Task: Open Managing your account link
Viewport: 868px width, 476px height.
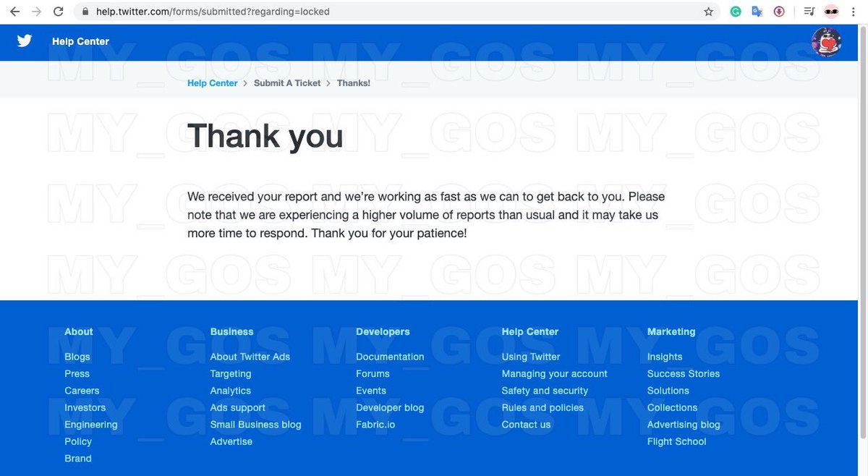Action: [555, 374]
